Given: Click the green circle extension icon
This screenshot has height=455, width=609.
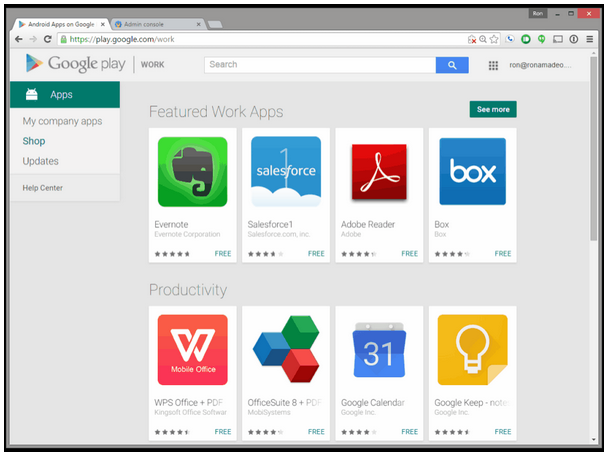Looking at the screenshot, I should pyautogui.click(x=525, y=39).
